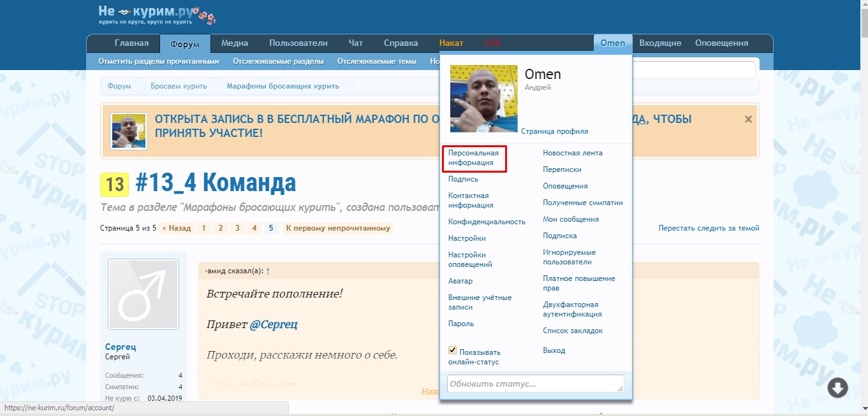This screenshot has width=868, height=416.
Task: Toggle the Показывать онлайн-статус checkbox
Action: 453,350
